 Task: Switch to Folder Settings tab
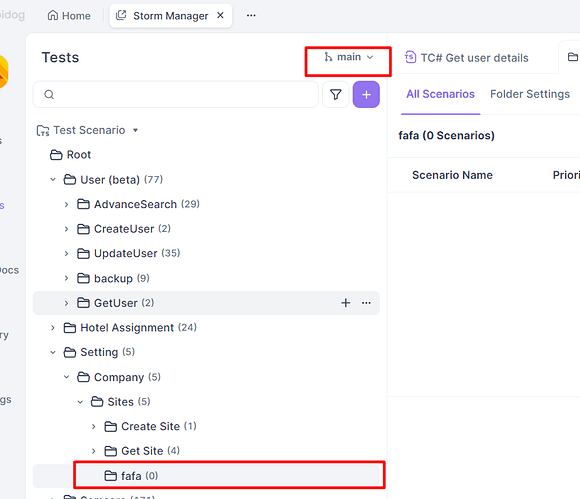pyautogui.click(x=530, y=94)
